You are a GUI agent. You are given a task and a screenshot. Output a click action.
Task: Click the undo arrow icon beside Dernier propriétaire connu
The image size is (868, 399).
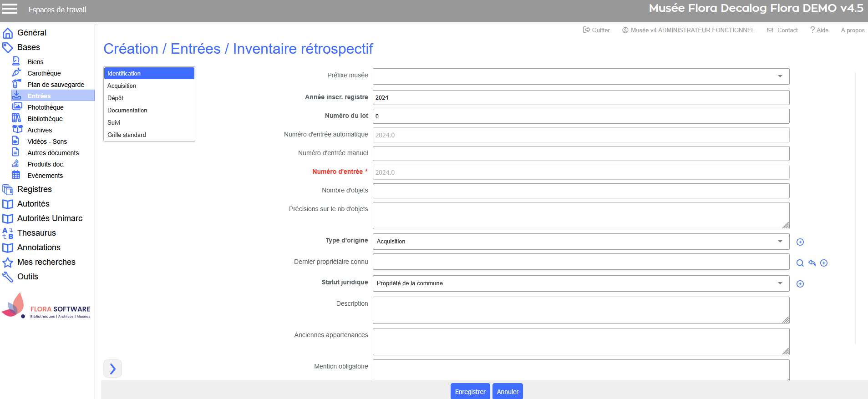coord(812,263)
